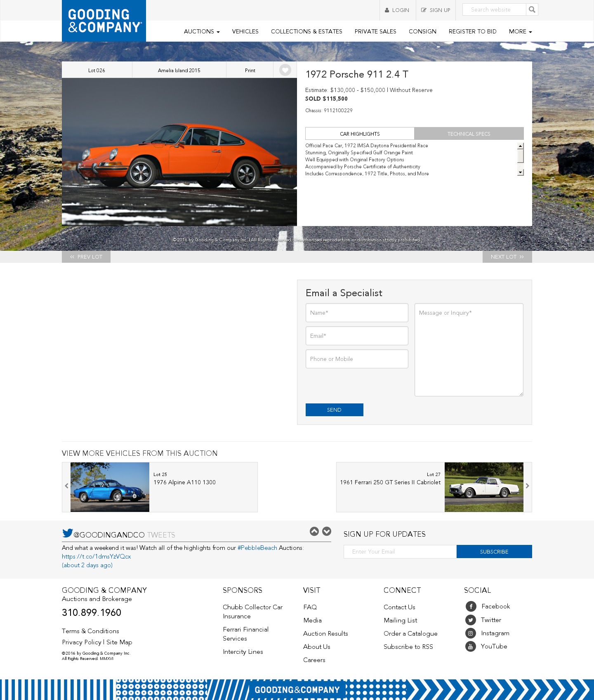Click the Login link

tap(397, 10)
